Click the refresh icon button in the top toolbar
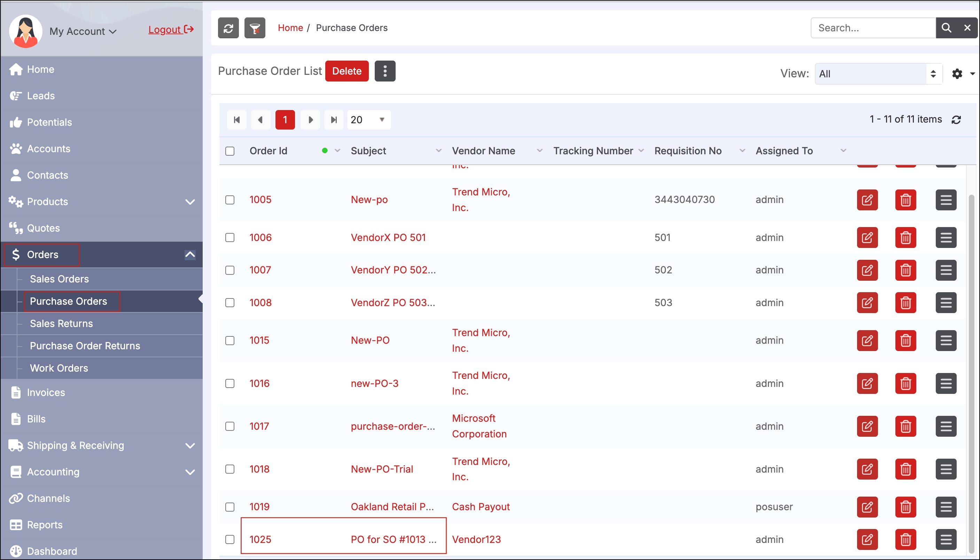This screenshot has width=980, height=560. (228, 28)
